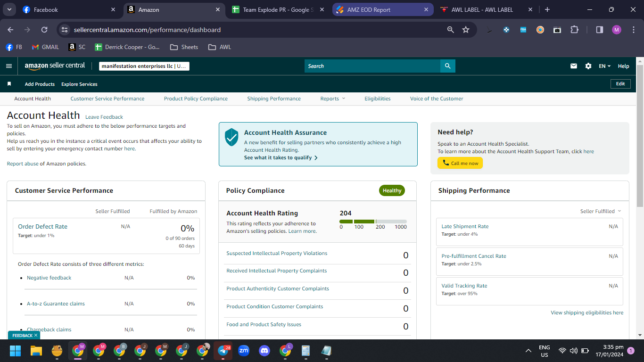Image resolution: width=644 pixels, height=362 pixels.
Task: Click the page vertical scrollbar
Action: point(640,136)
